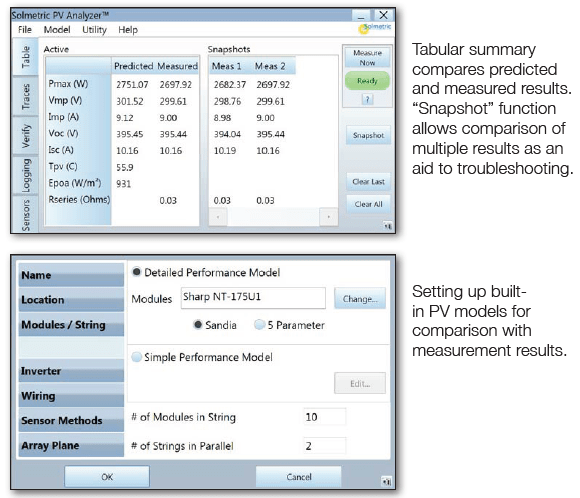The height and width of the screenshot is (498, 580).
Task: Click Clear Last button
Action: [368, 182]
